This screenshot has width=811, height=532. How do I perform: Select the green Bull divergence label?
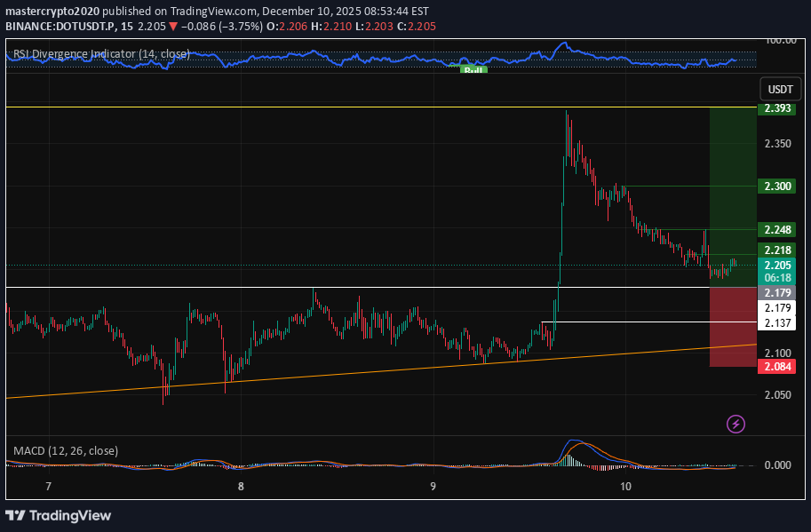tap(473, 69)
